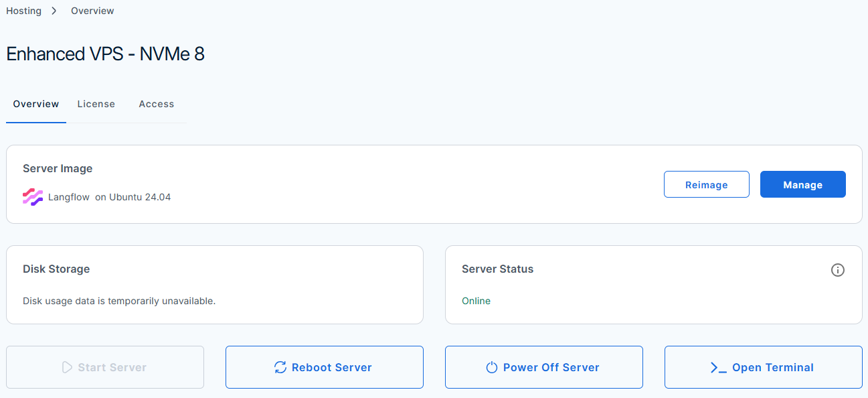Click the Reimage button

pyautogui.click(x=707, y=184)
